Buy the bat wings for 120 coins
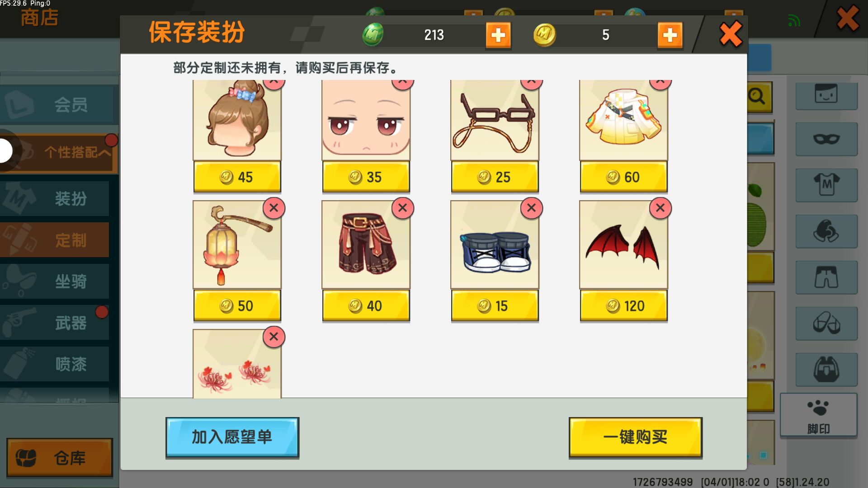868x488 pixels. pyautogui.click(x=623, y=306)
